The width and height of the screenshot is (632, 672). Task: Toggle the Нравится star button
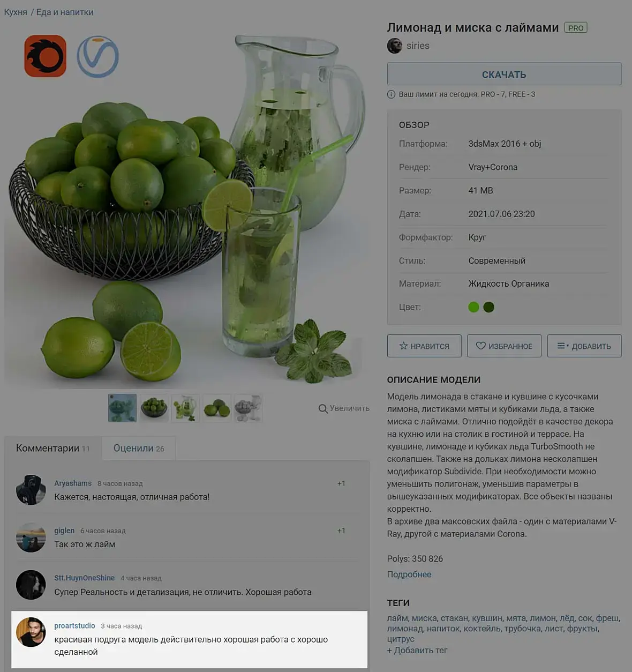pos(425,346)
